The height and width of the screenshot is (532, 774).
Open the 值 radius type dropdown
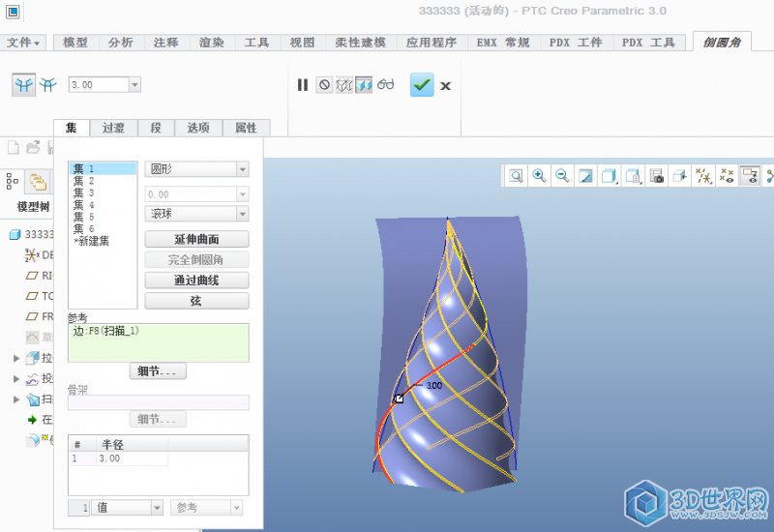157,507
